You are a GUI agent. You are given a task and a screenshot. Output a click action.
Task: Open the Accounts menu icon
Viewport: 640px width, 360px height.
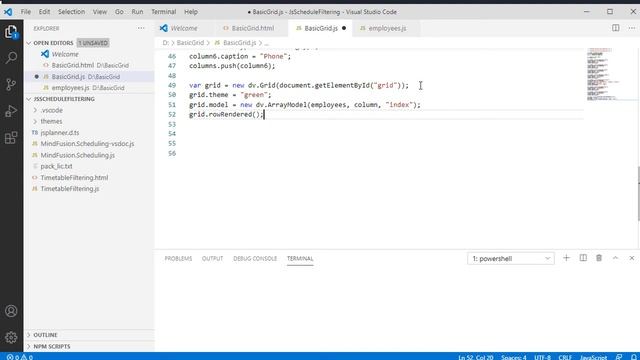(x=11, y=311)
